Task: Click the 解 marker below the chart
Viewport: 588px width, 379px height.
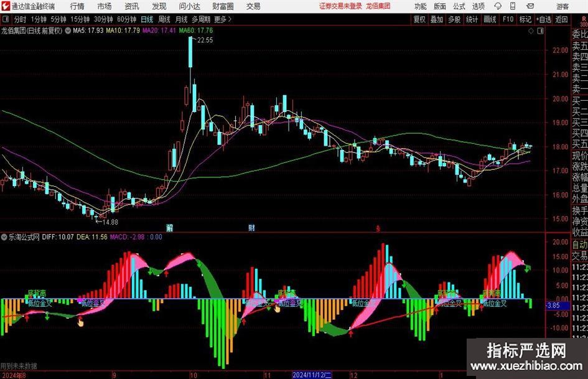Action: (169, 227)
